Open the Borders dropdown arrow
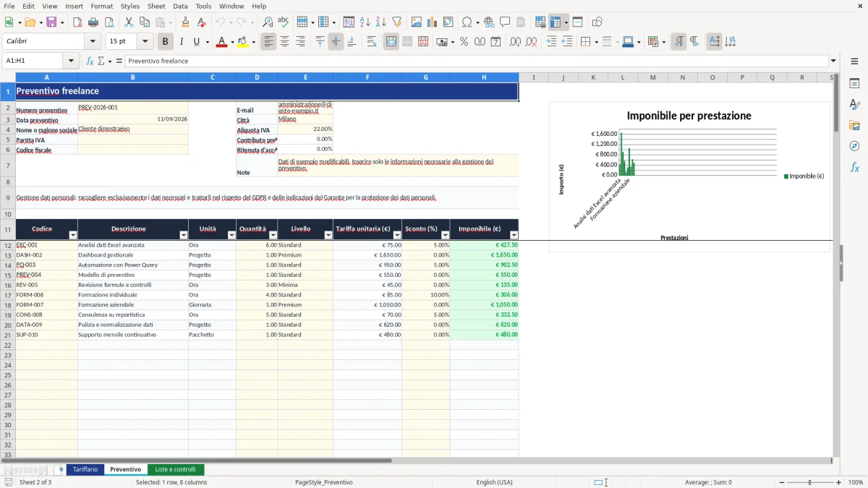 [595, 42]
